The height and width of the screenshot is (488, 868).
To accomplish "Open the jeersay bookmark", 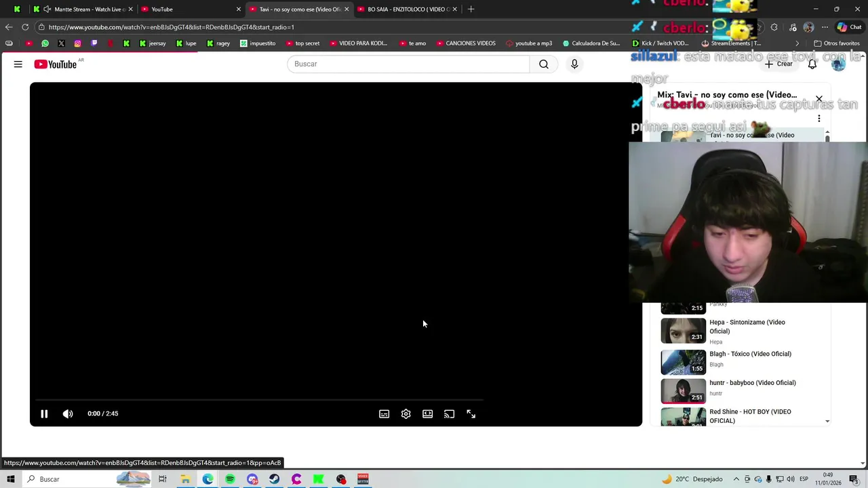I will (x=152, y=43).
